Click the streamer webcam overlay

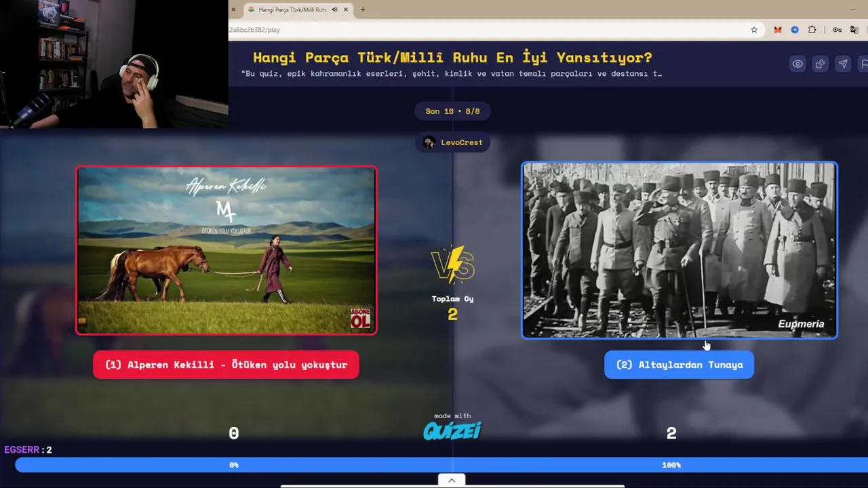114,64
